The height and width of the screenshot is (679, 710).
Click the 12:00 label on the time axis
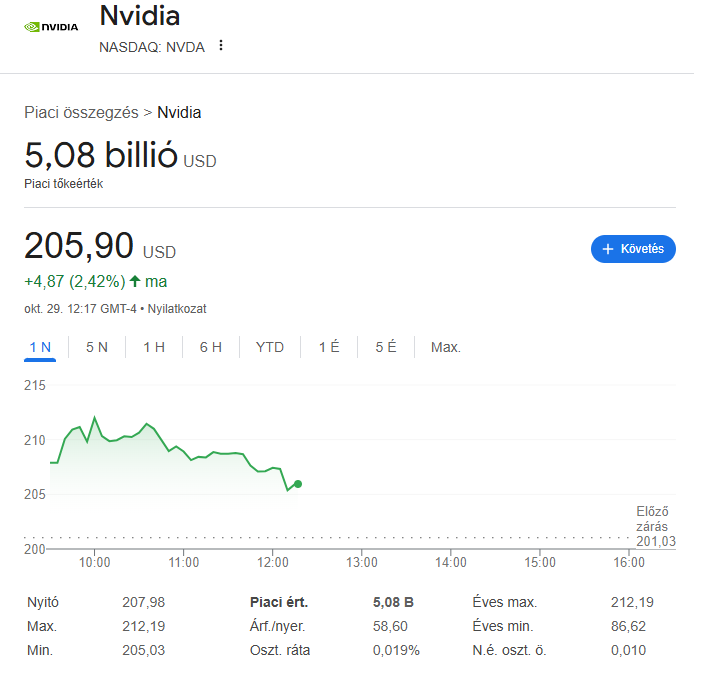coord(273,563)
